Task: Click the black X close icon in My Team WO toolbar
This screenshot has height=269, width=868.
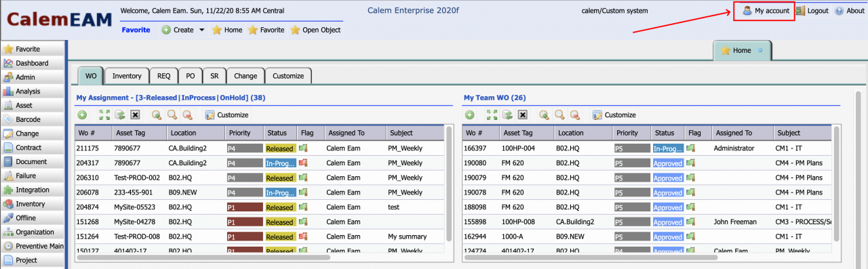Action: point(522,115)
